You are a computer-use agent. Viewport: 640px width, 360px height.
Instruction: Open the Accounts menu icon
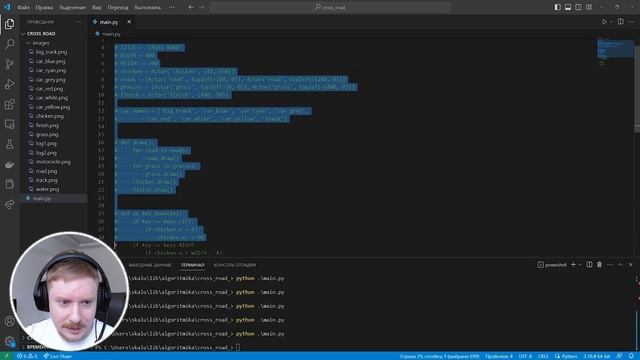tap(9, 321)
